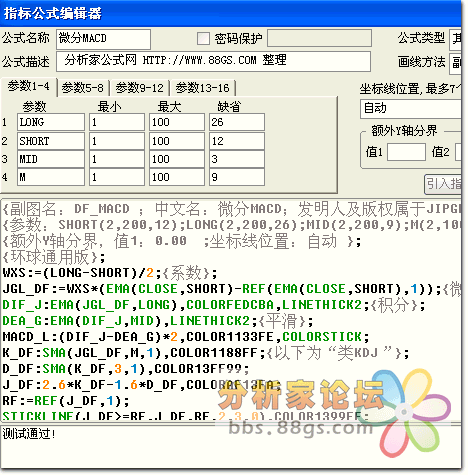Expand the 坐标线位置 自动 combo box

[411, 108]
